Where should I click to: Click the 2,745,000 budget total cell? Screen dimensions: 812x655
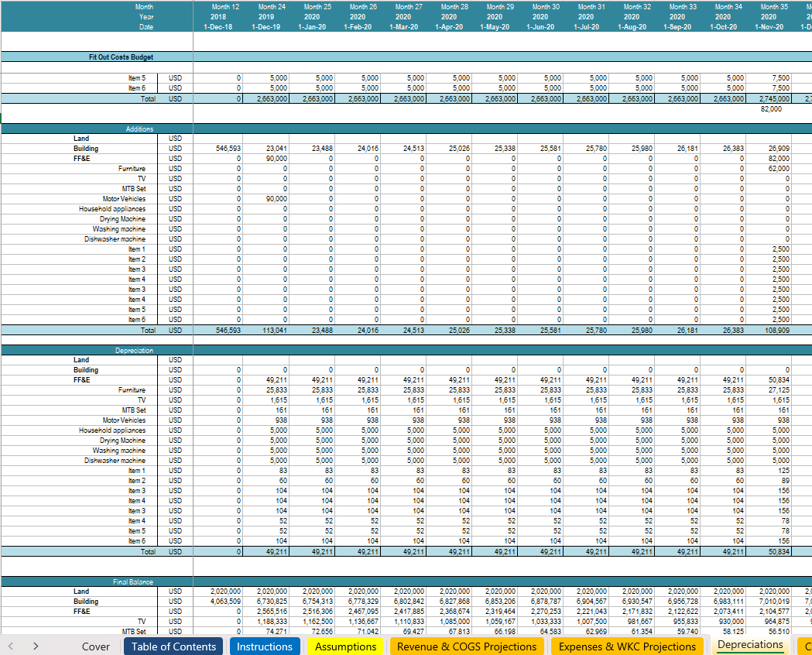[769, 99]
